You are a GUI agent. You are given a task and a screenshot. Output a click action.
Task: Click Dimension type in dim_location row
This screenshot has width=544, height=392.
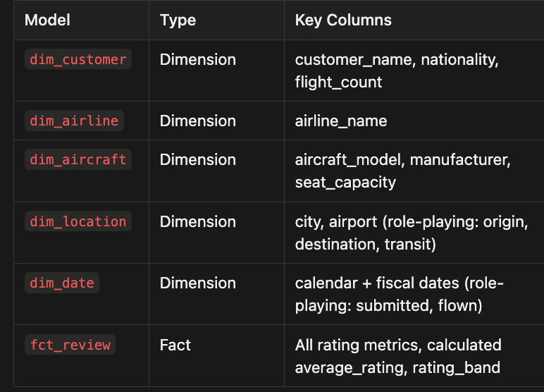198,221
